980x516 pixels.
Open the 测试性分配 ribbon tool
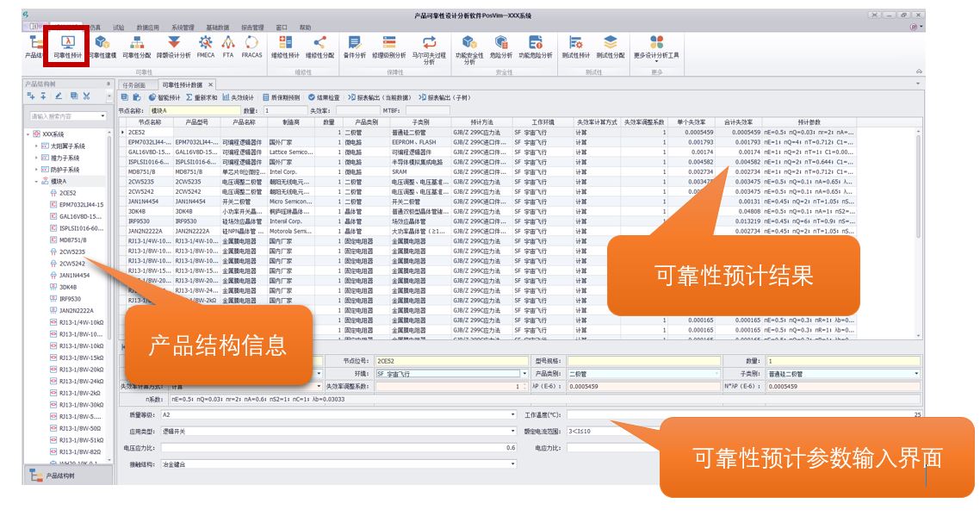pyautogui.click(x=611, y=46)
